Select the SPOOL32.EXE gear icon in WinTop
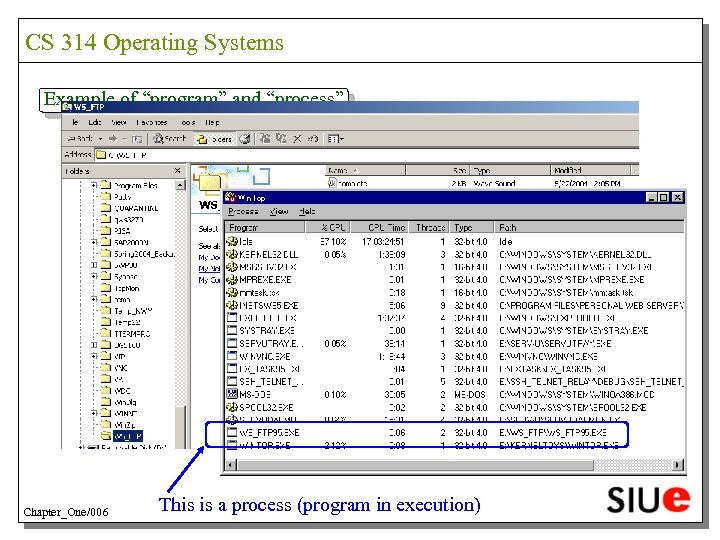 (x=232, y=407)
